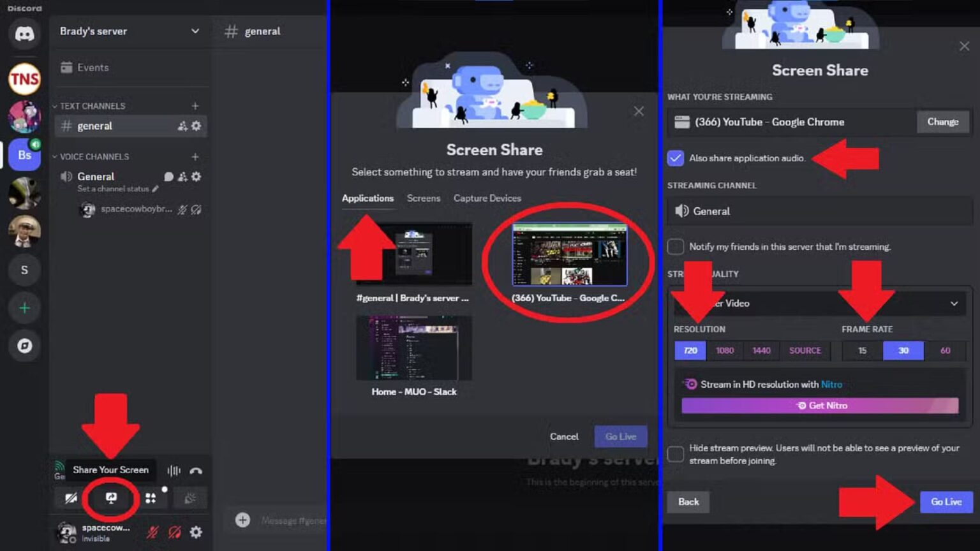
Task: Switch to the Screens tab
Action: point(423,198)
